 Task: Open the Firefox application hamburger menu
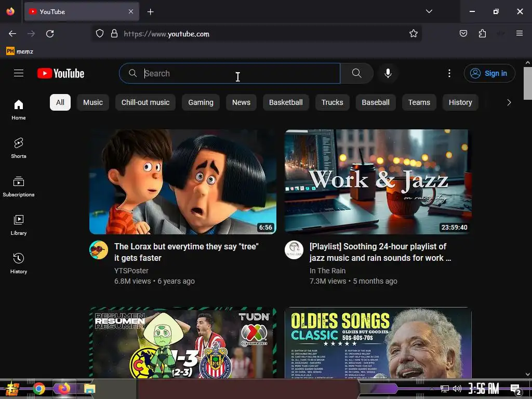pos(519,33)
